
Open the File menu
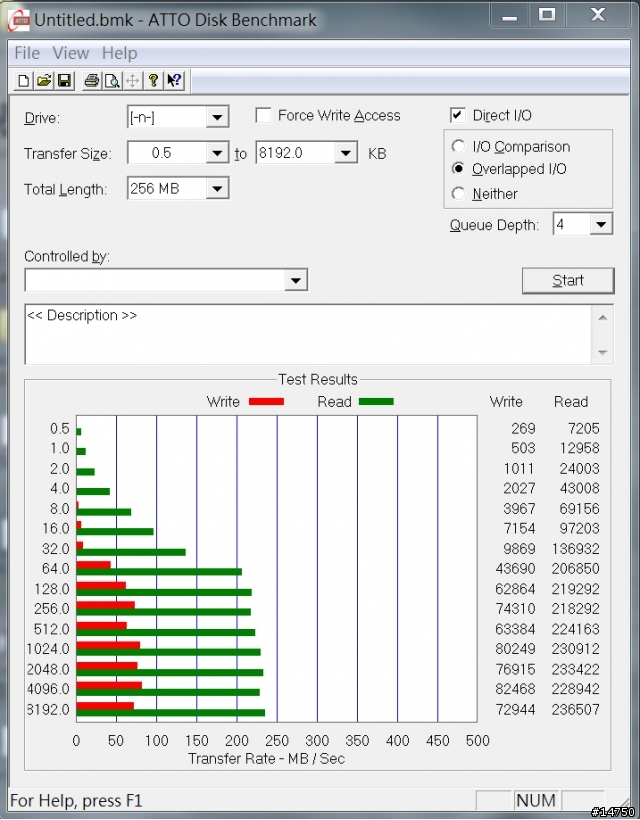pos(27,53)
